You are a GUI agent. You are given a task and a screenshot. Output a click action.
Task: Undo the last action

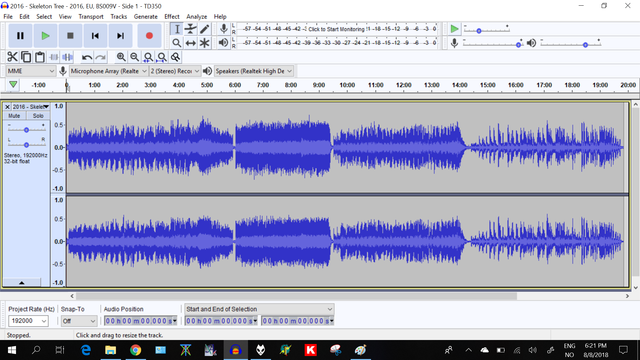[x=87, y=57]
